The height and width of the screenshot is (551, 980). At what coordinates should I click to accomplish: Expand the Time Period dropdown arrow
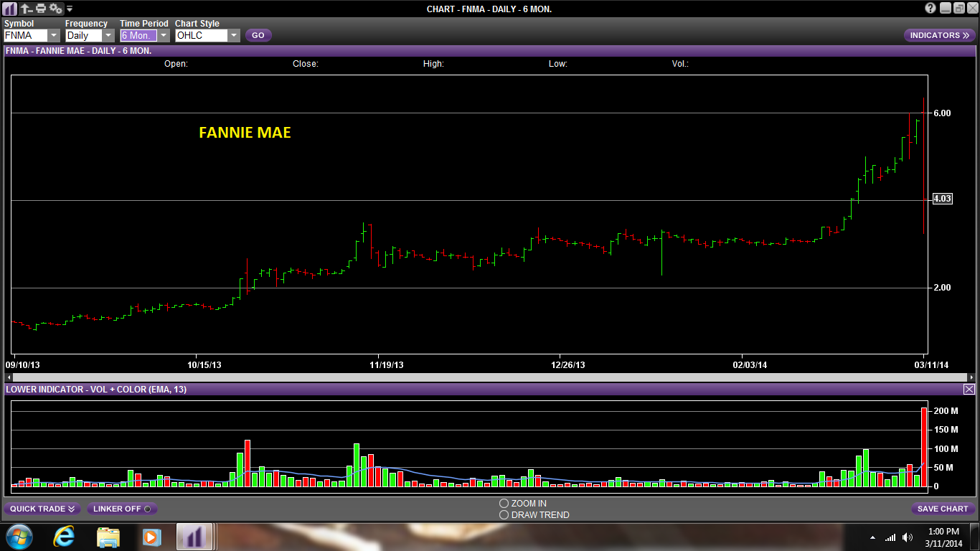[x=164, y=35]
